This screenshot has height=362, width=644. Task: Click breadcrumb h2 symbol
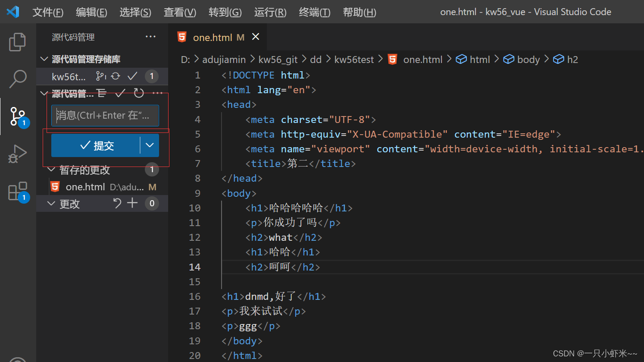coord(566,60)
